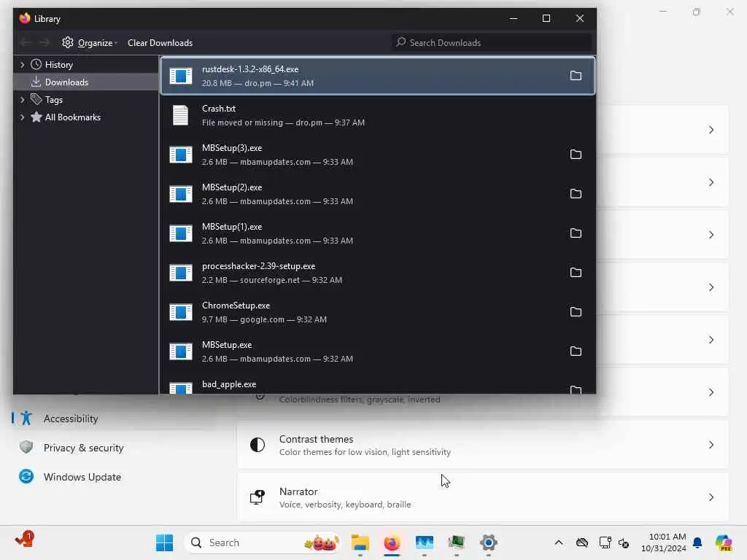This screenshot has height=560, width=747.
Task: Expand the All Bookmarks tree node
Action: click(22, 117)
